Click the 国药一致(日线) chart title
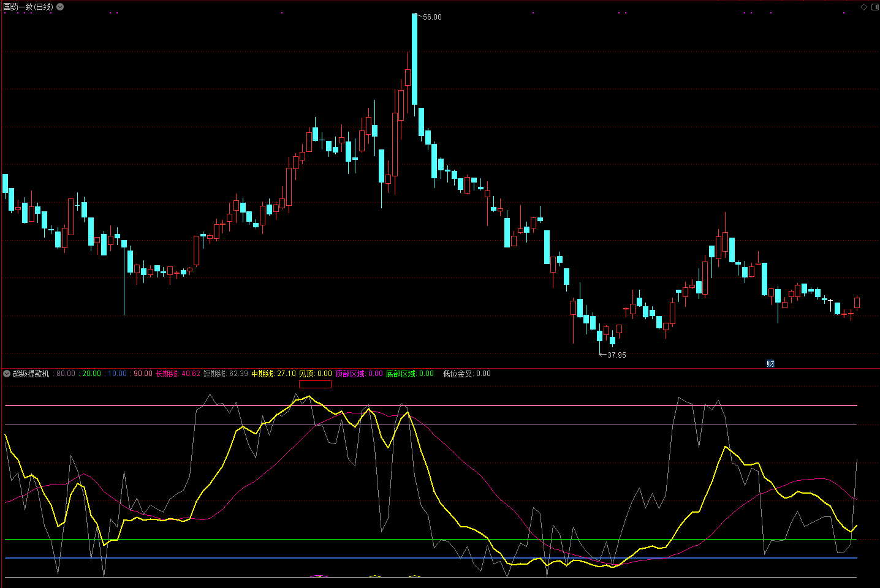 pyautogui.click(x=28, y=7)
